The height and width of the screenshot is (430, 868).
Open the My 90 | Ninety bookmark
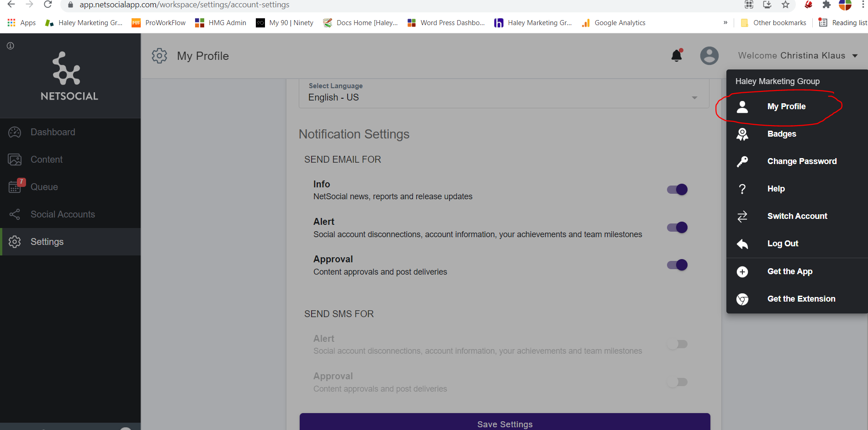pyautogui.click(x=285, y=23)
